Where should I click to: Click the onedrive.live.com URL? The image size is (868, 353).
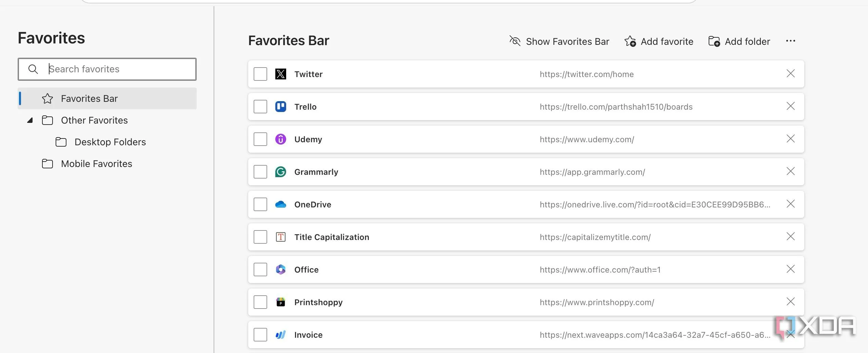point(655,204)
